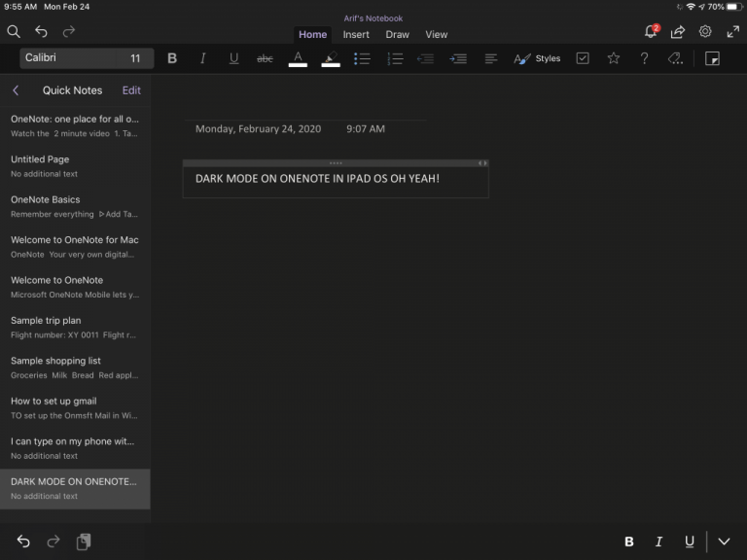
Task: Open How to set up gmail
Action: click(75, 408)
